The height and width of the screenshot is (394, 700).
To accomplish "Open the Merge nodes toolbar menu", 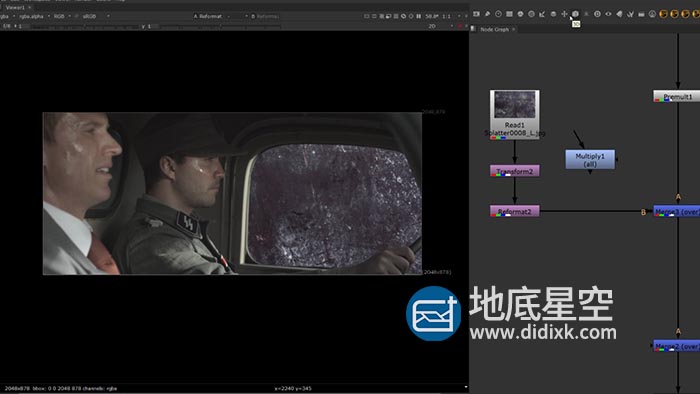I will pyautogui.click(x=553, y=14).
